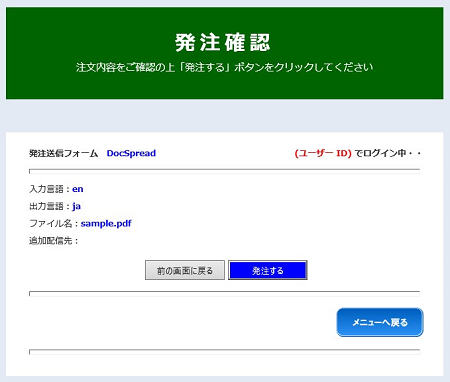Screen dimensions: 450x382
Task: Select the output language value ja
Action: (76, 206)
